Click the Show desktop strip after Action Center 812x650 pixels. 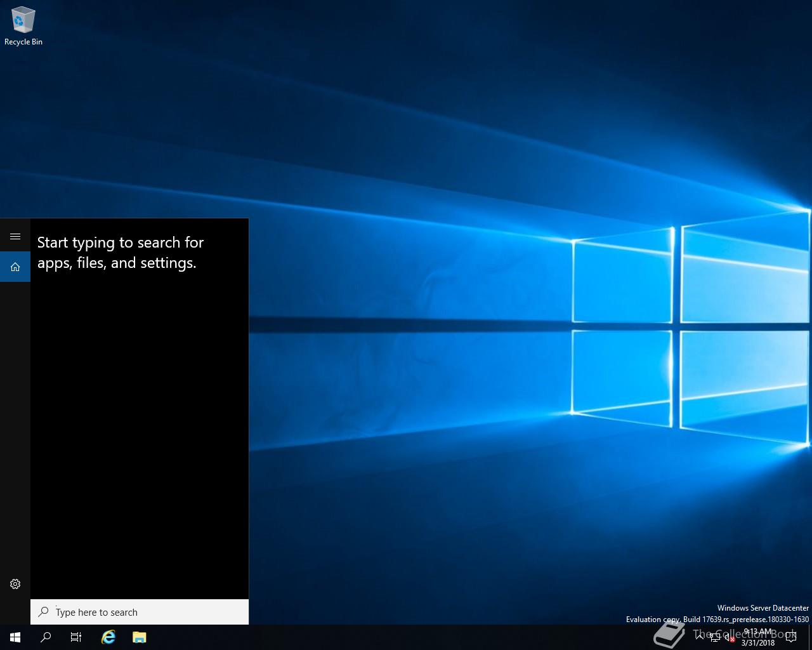[810, 637]
